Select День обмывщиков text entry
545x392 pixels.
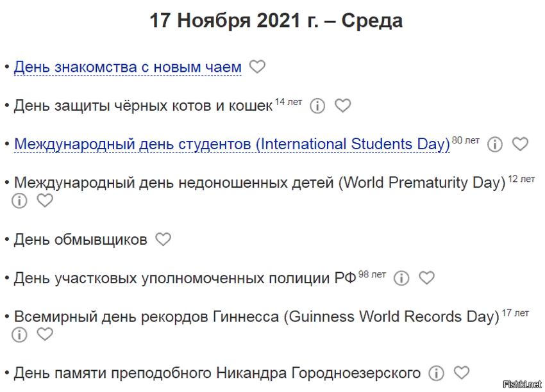tap(80, 240)
